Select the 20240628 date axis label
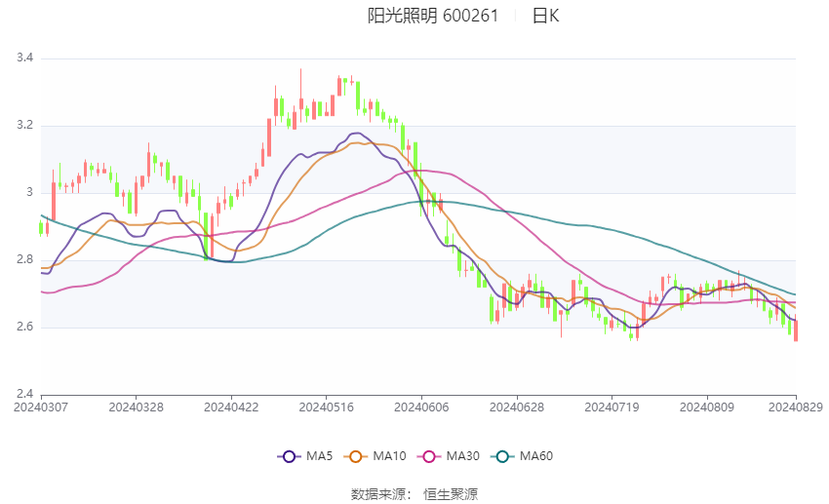 [517, 407]
